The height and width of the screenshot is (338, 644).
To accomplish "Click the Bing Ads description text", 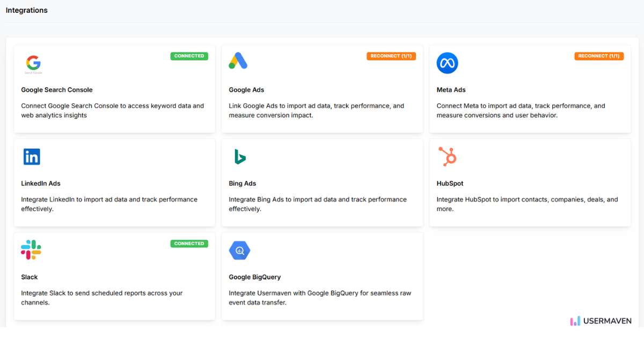I will click(318, 204).
